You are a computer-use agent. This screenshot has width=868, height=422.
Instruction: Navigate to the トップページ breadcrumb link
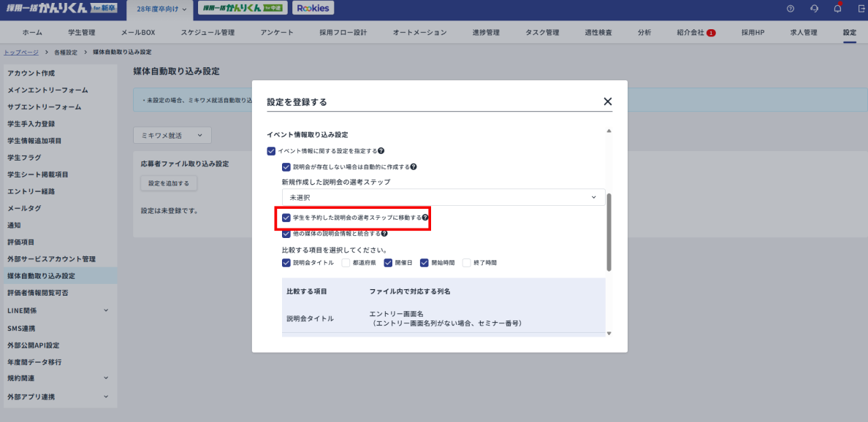(x=20, y=52)
